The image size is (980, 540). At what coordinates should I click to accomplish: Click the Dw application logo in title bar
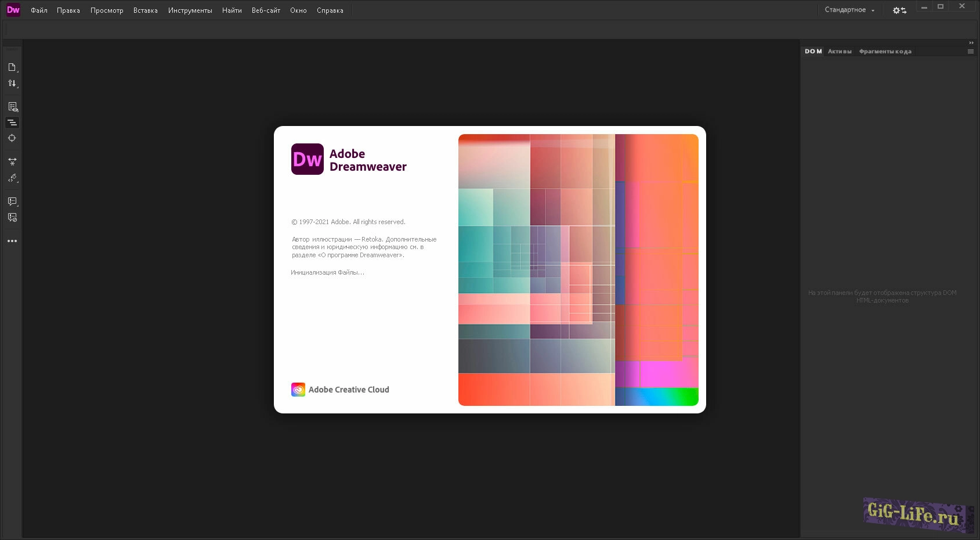click(x=13, y=10)
